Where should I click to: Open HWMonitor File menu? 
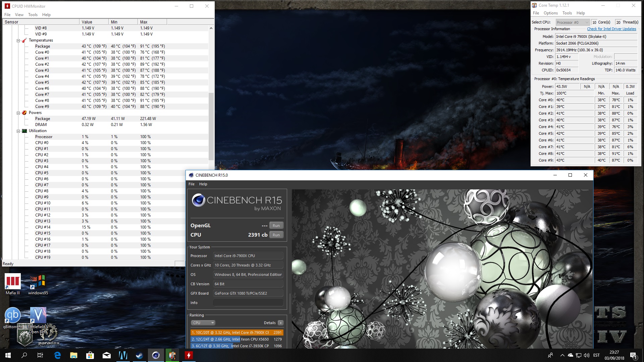tap(7, 15)
